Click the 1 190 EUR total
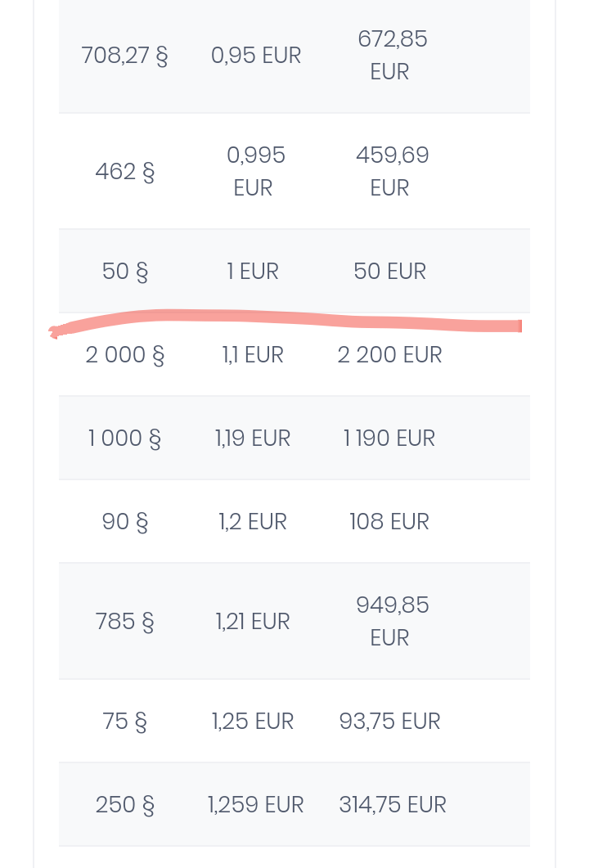Viewport: 589px width, 868px height. 389,438
